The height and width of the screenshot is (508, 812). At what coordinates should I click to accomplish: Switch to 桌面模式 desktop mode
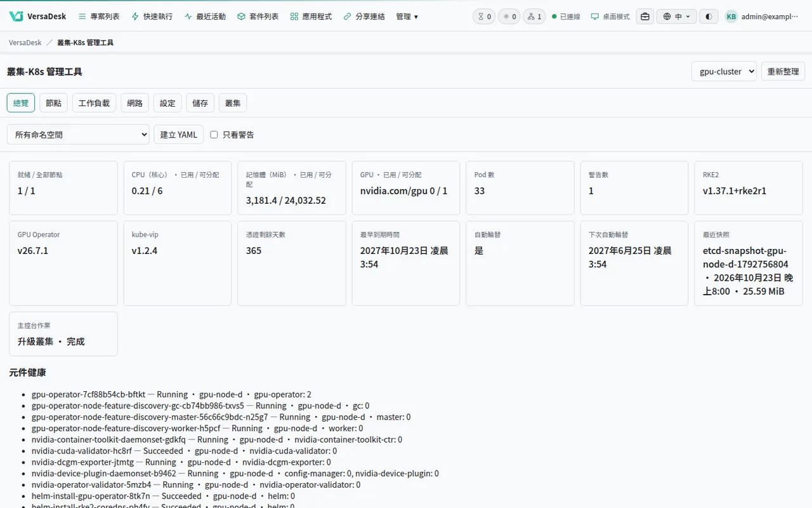[x=610, y=17]
